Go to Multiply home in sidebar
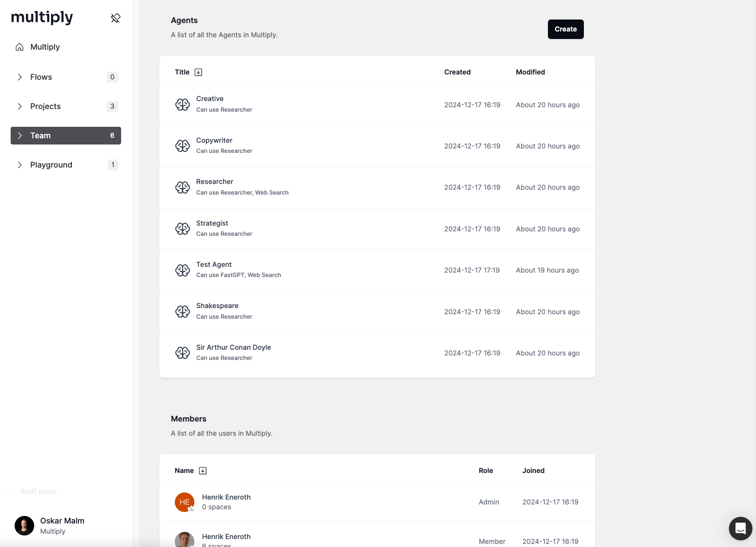This screenshot has width=756, height=547. point(45,47)
